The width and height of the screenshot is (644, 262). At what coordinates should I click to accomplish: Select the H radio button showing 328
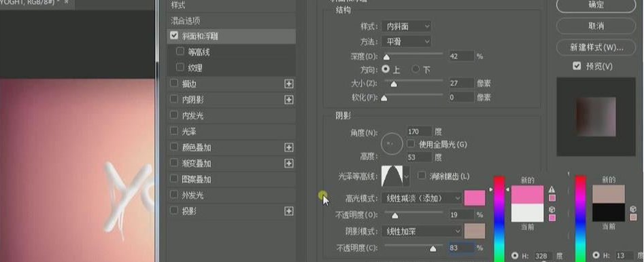point(515,255)
